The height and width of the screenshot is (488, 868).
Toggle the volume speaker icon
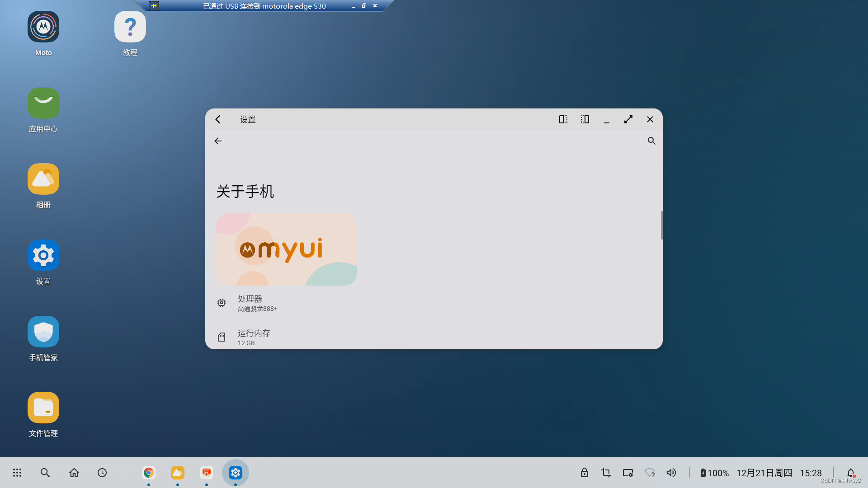coord(671,473)
